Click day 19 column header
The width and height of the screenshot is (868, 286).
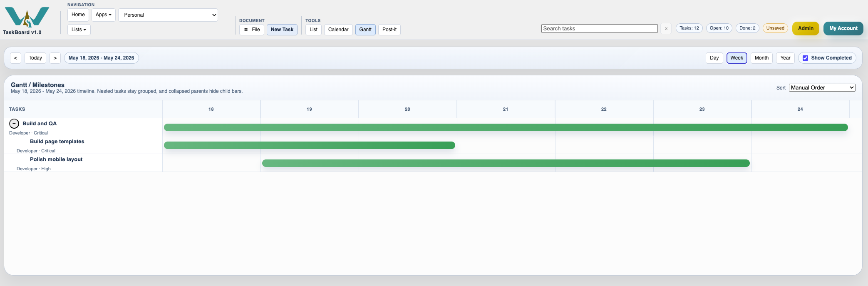(309, 109)
